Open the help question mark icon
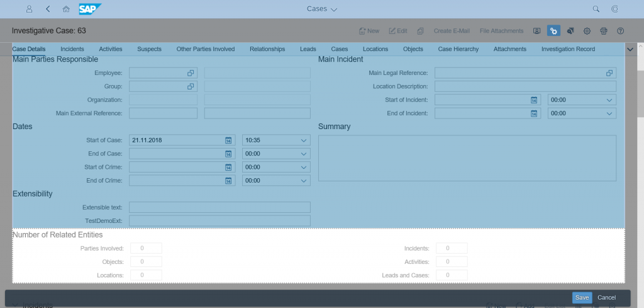This screenshot has height=308, width=644. (x=621, y=31)
